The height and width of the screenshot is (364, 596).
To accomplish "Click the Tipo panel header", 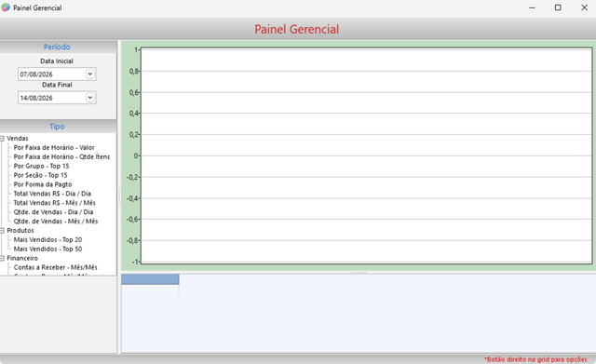I will click(x=58, y=127).
